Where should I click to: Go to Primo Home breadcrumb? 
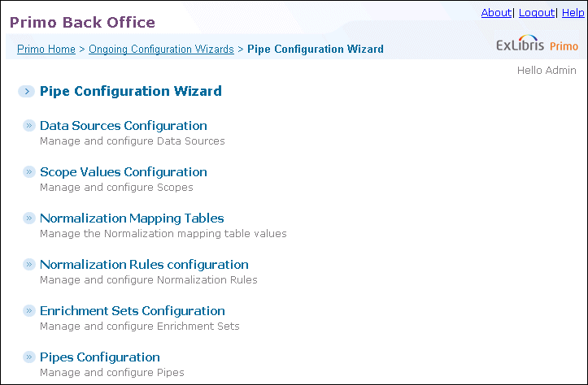(46, 49)
